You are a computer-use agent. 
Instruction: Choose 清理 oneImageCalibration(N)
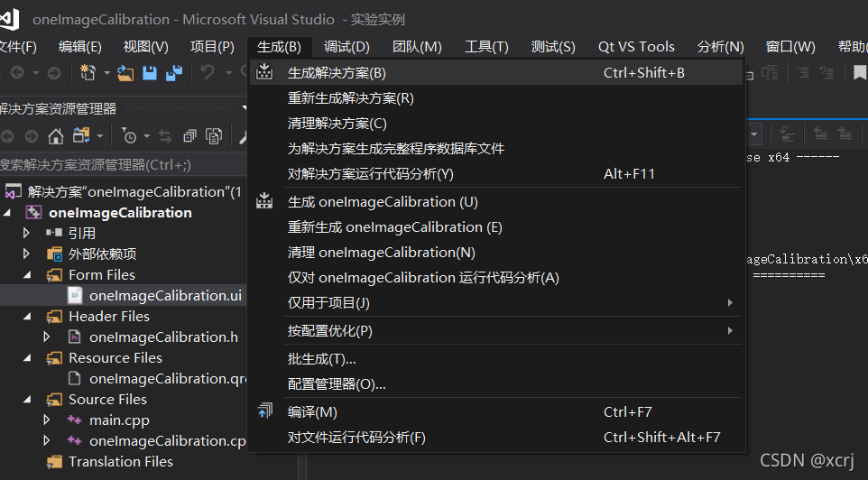tap(496, 252)
